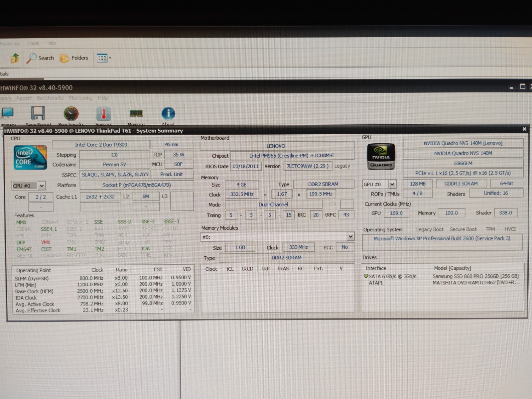Open the Benchmarks menu

tap(50, 98)
